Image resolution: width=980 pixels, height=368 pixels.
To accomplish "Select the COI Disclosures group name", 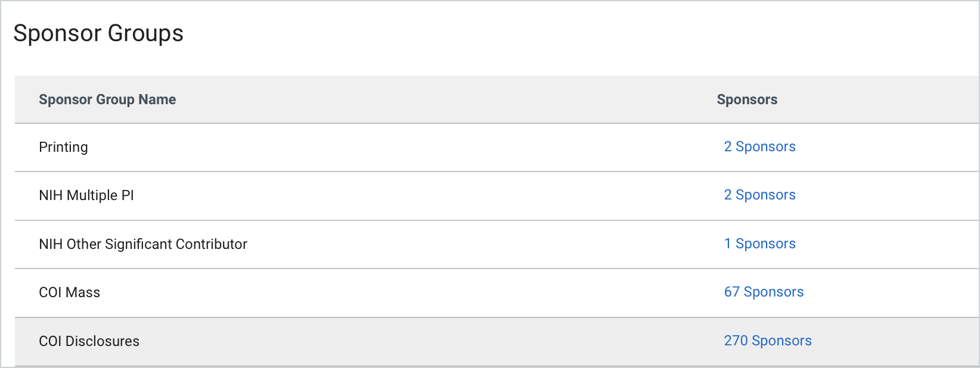I will click(x=89, y=341).
